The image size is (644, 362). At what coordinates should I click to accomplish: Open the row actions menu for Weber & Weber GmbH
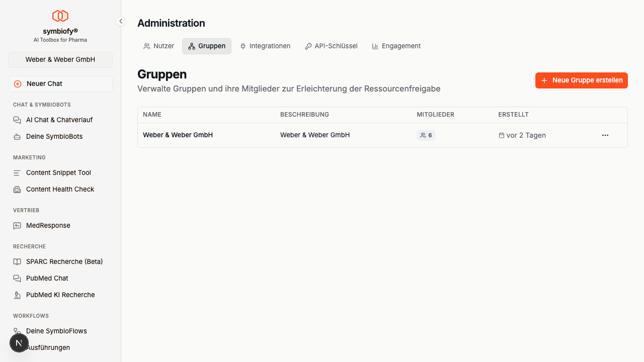coord(605,135)
